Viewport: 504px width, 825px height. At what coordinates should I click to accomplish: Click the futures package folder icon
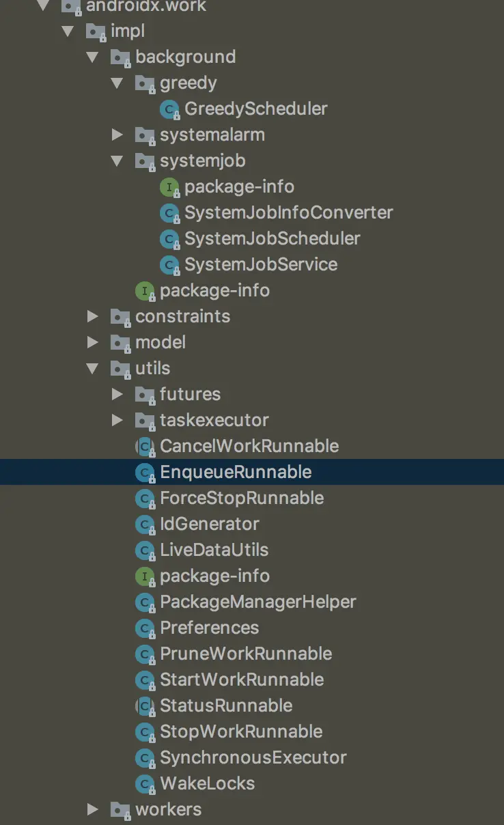coord(145,395)
